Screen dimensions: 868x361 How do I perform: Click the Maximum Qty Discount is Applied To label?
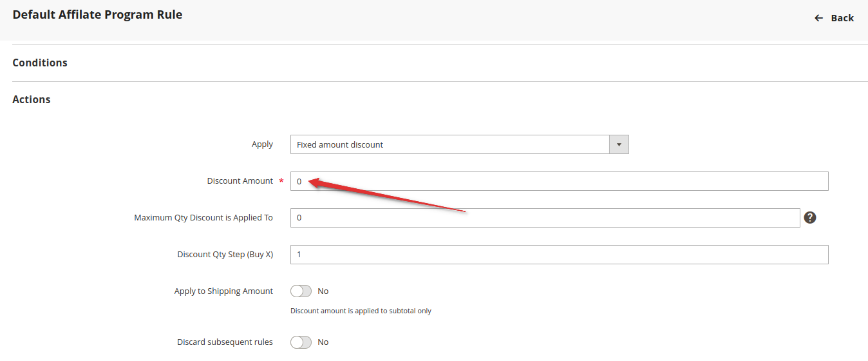point(203,218)
